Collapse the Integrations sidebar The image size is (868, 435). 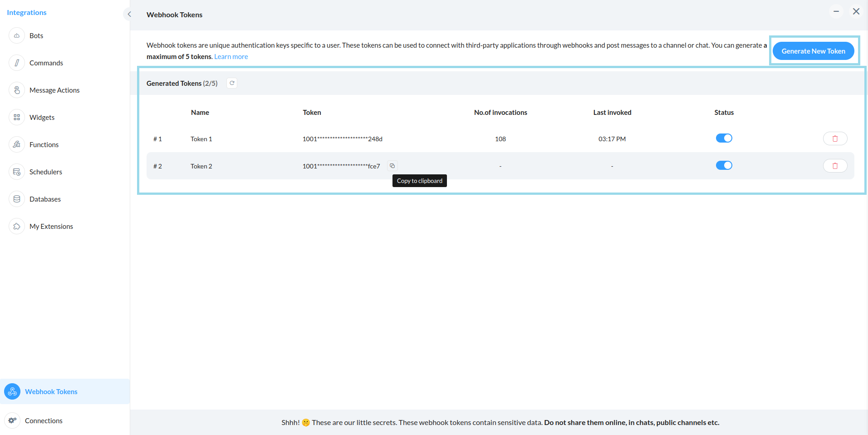pyautogui.click(x=129, y=14)
